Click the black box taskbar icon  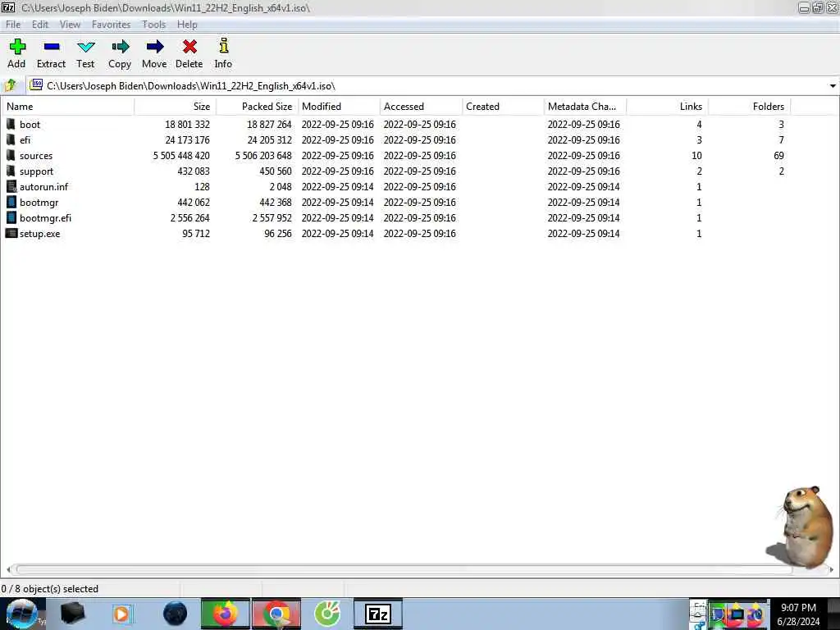click(x=72, y=614)
